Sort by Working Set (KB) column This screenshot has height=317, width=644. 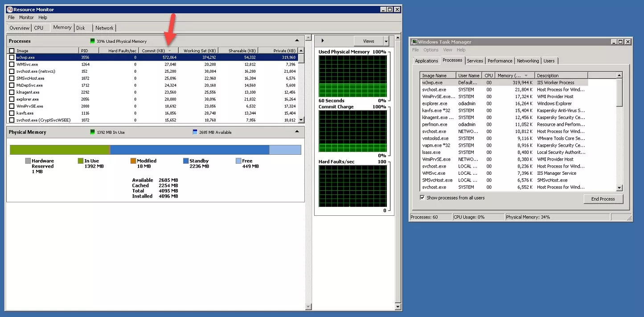click(x=198, y=51)
